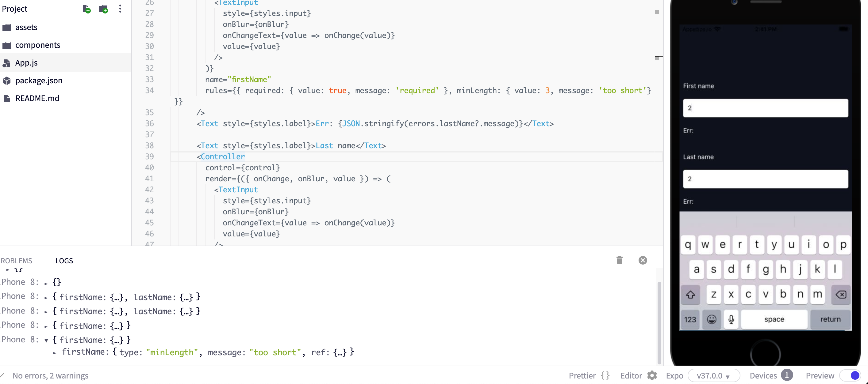868x384 pixels.
Task: Switch keyboard to numbers with 123 key
Action: click(690, 319)
